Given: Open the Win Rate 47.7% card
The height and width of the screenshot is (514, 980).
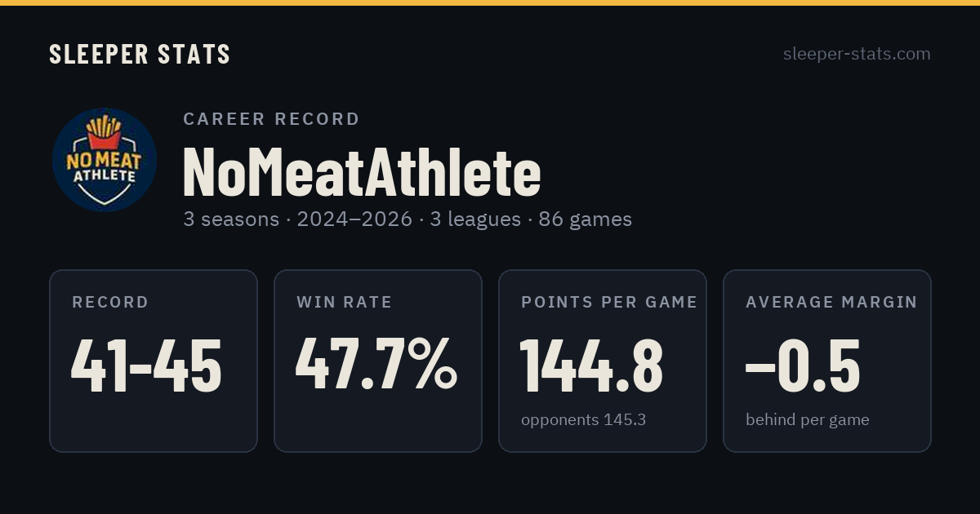Looking at the screenshot, I should click(378, 361).
